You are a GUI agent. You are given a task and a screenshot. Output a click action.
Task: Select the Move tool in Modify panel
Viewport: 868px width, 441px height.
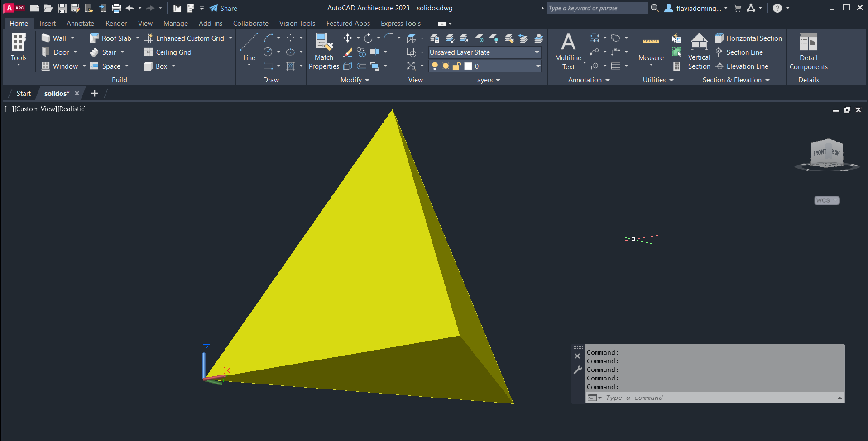[348, 38]
